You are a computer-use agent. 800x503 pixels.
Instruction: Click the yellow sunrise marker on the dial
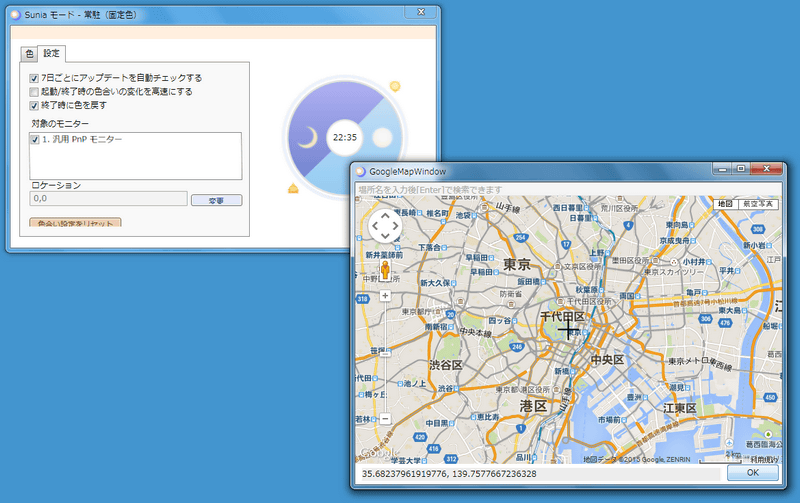(395, 86)
